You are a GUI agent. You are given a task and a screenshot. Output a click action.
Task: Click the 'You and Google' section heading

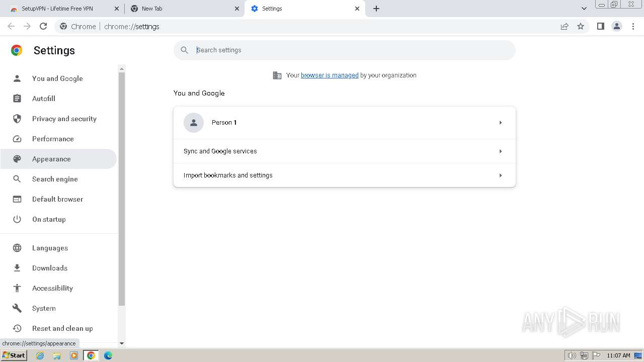coord(199,93)
